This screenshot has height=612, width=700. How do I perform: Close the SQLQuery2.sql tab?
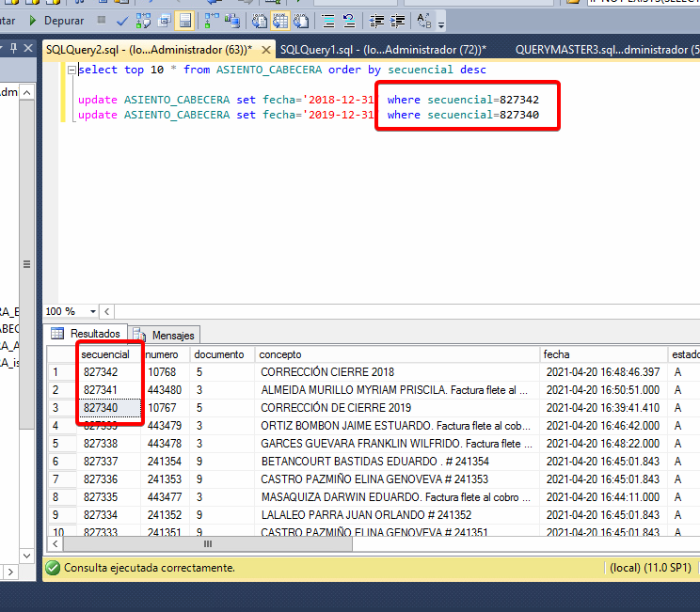[266, 50]
